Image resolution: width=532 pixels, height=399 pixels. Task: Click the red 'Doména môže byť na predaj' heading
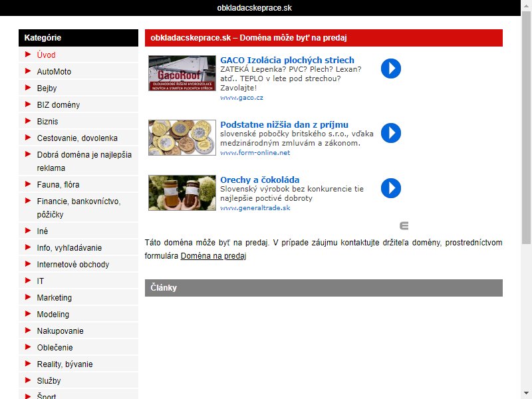(324, 38)
